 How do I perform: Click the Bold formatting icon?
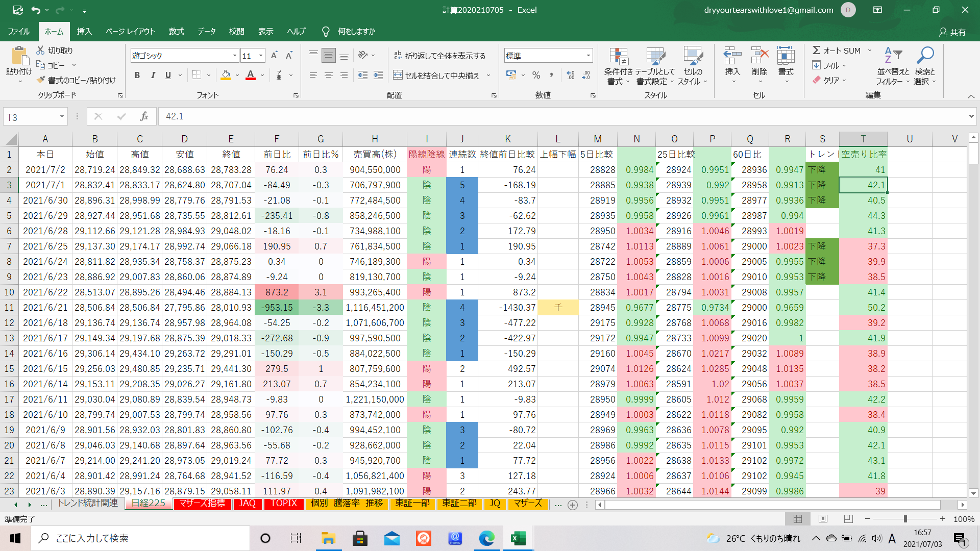point(137,76)
